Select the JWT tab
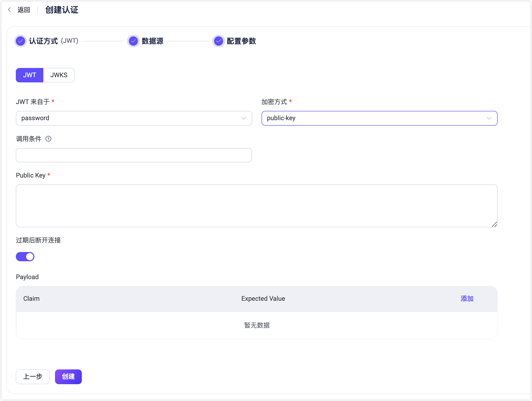 [30, 75]
